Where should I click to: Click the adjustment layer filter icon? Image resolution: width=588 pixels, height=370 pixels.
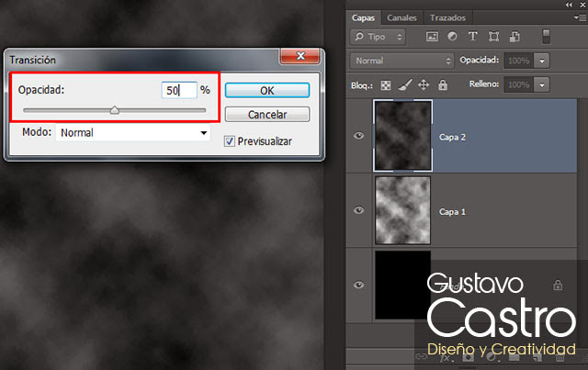(452, 38)
